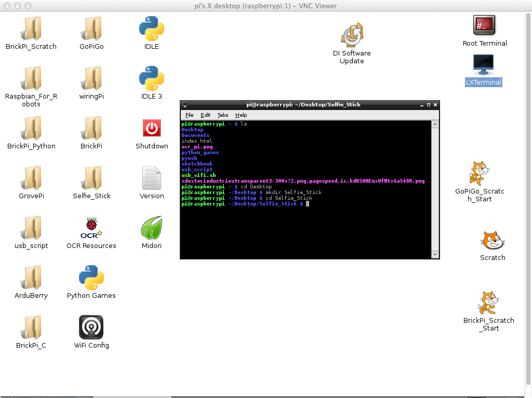Open the GrovePi folder
Image resolution: width=532 pixels, height=398 pixels.
click(31, 178)
